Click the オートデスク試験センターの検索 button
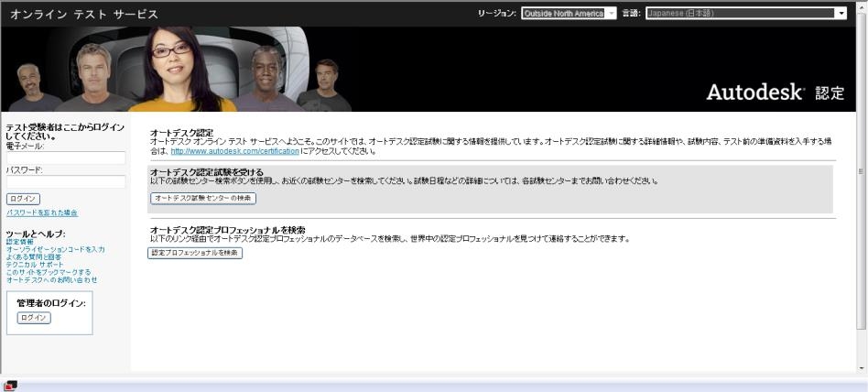The image size is (868, 392). pyautogui.click(x=203, y=198)
